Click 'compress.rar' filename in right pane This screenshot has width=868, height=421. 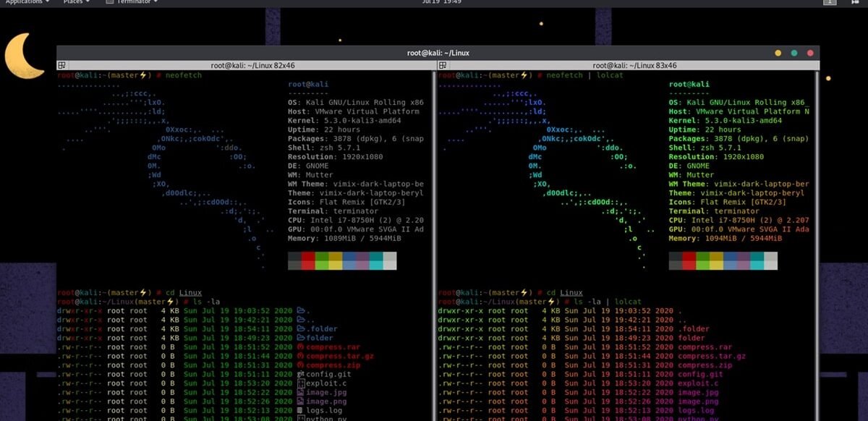pyautogui.click(x=705, y=346)
